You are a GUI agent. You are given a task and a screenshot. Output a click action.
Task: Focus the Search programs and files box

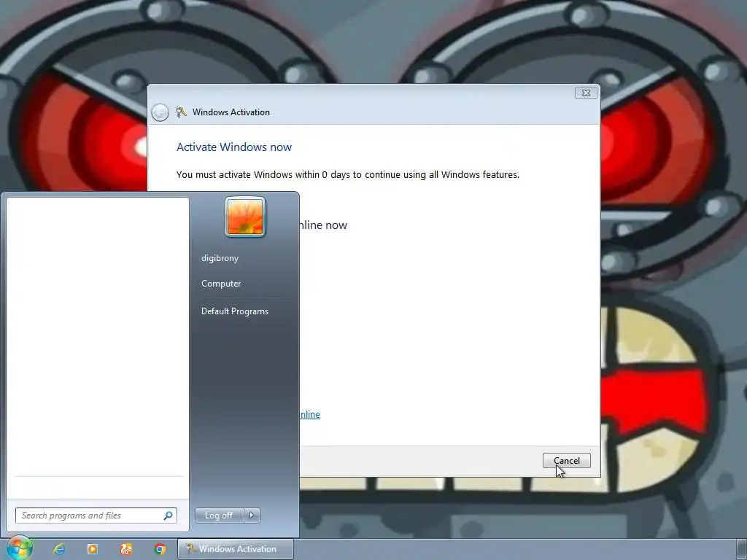tap(96, 516)
